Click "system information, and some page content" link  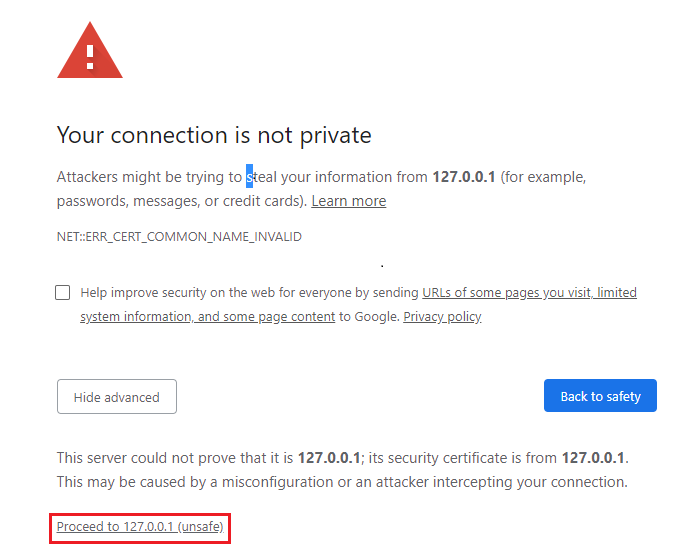(x=207, y=316)
